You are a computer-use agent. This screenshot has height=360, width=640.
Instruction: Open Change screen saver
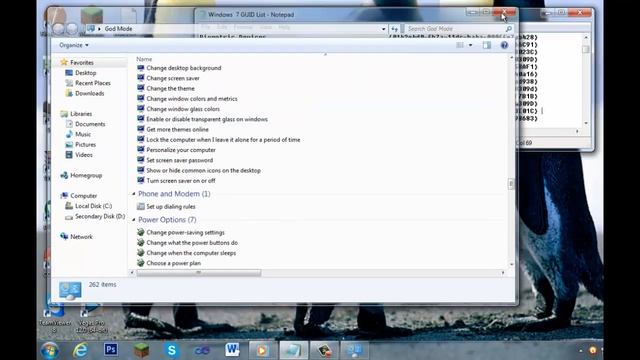tap(173, 78)
